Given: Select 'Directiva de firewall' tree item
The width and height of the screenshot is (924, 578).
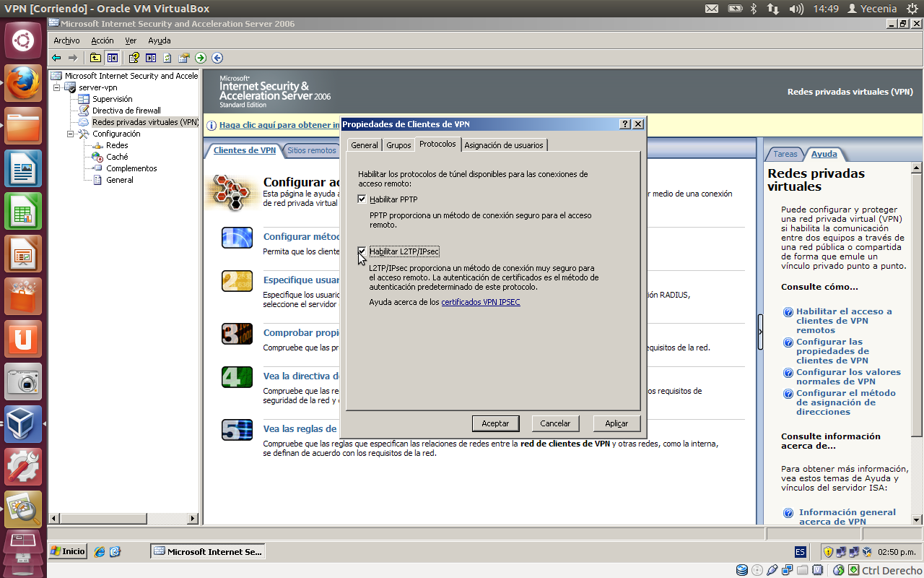Looking at the screenshot, I should click(x=126, y=111).
